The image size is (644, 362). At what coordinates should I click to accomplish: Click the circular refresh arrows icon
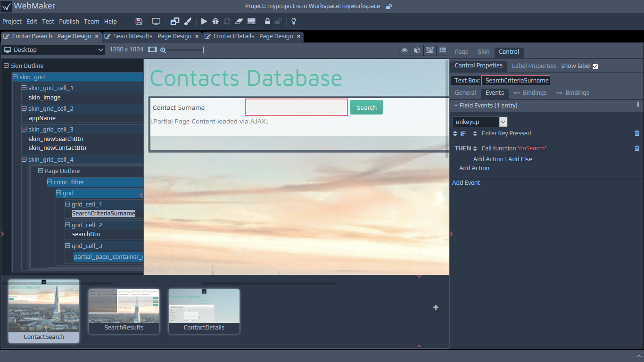227,21
